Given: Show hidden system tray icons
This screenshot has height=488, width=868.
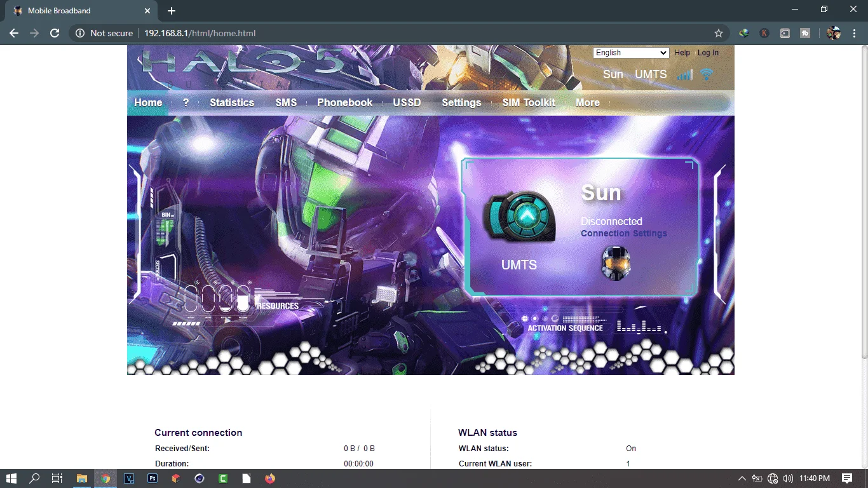Looking at the screenshot, I should coord(742,478).
